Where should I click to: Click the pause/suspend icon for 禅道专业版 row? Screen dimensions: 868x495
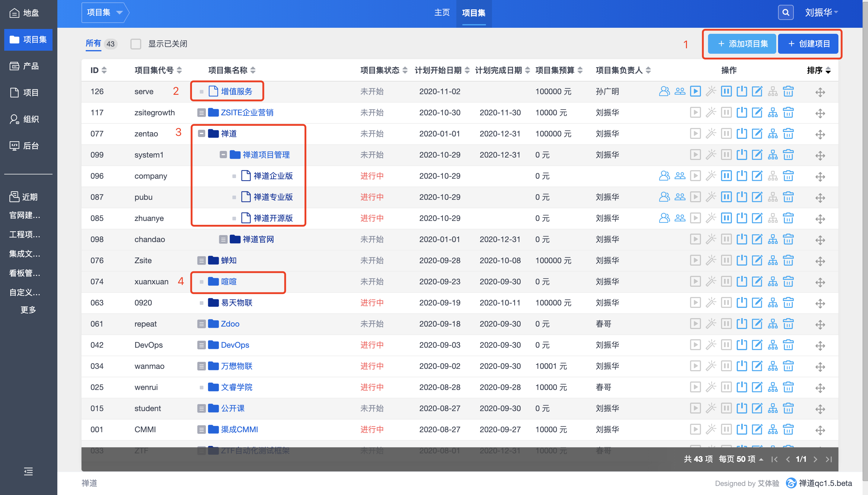click(x=726, y=197)
